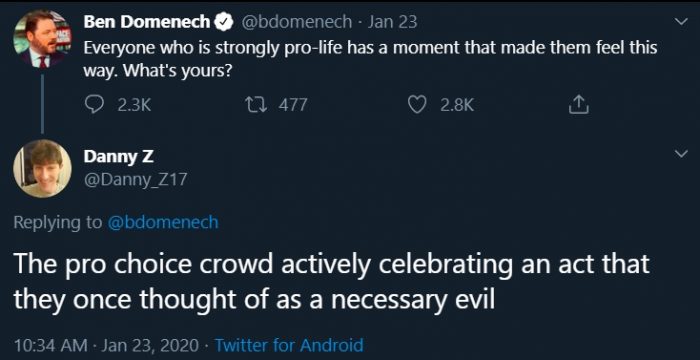Open the @bdomenech handle beside the name
Screen dimensions: 700x360
point(296,21)
